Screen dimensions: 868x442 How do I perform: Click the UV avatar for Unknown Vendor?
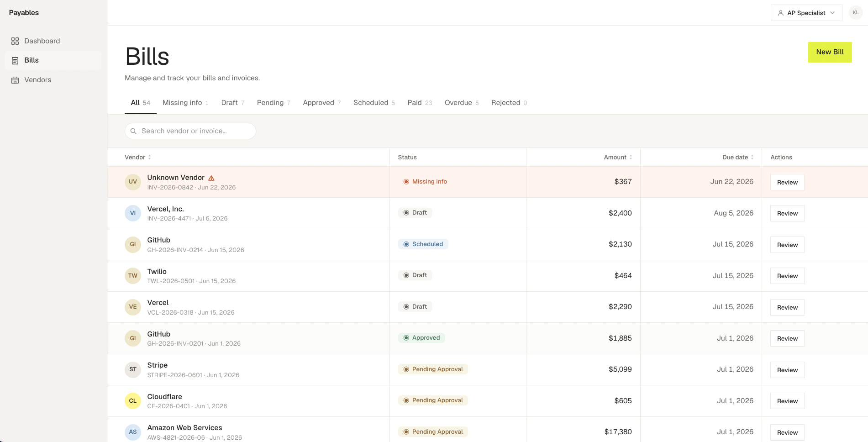coord(133,182)
